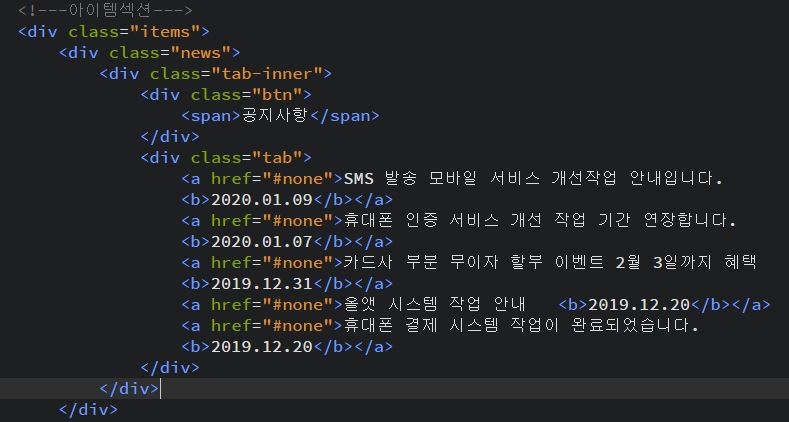Click the span text 공지사항
The image size is (789, 422).
tap(275, 116)
